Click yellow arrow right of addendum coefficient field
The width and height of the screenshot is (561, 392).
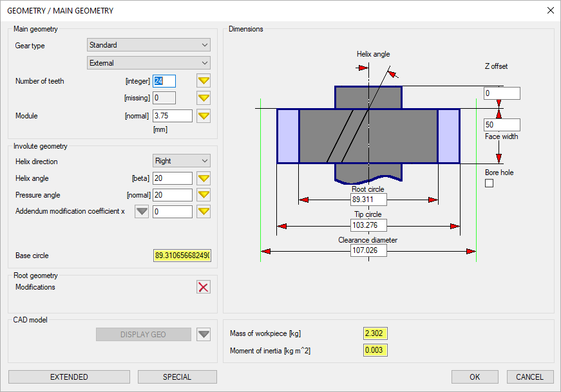click(204, 212)
